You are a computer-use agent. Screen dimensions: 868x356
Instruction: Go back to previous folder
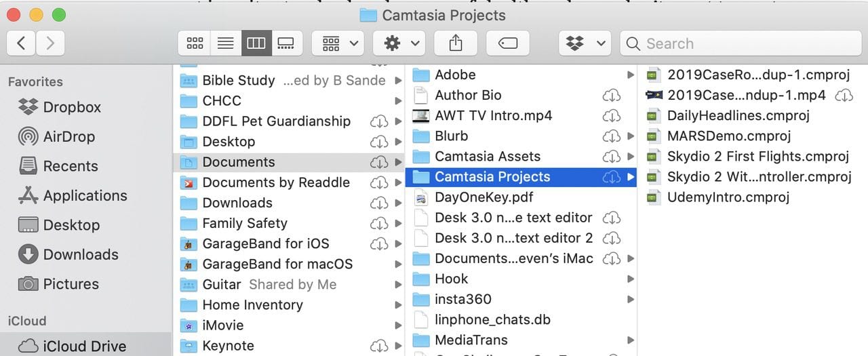(22, 44)
